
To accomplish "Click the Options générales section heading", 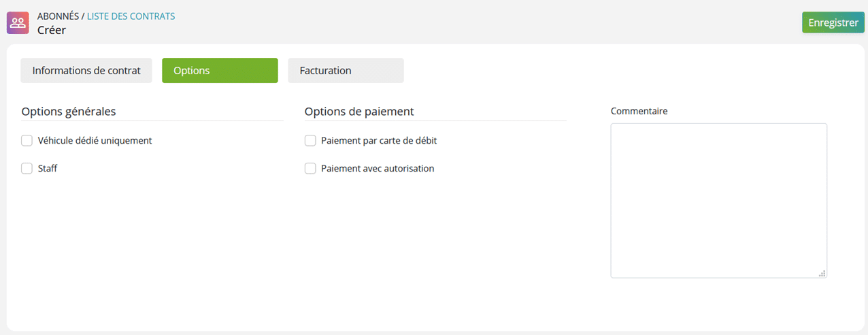I will pyautogui.click(x=69, y=112).
